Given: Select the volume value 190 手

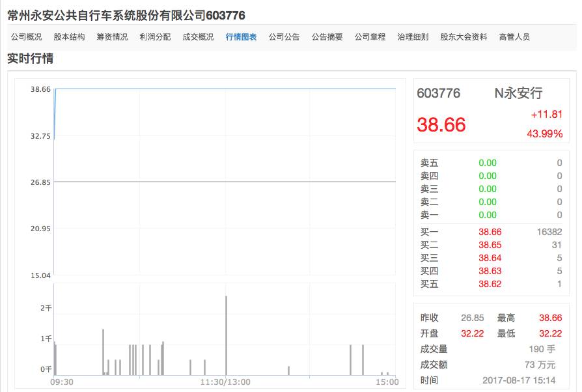Looking at the screenshot, I should [542, 349].
